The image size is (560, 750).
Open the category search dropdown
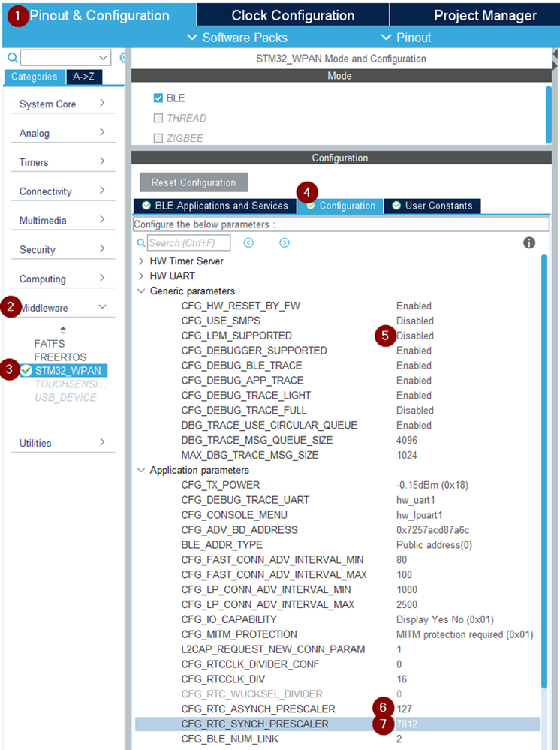tap(103, 58)
